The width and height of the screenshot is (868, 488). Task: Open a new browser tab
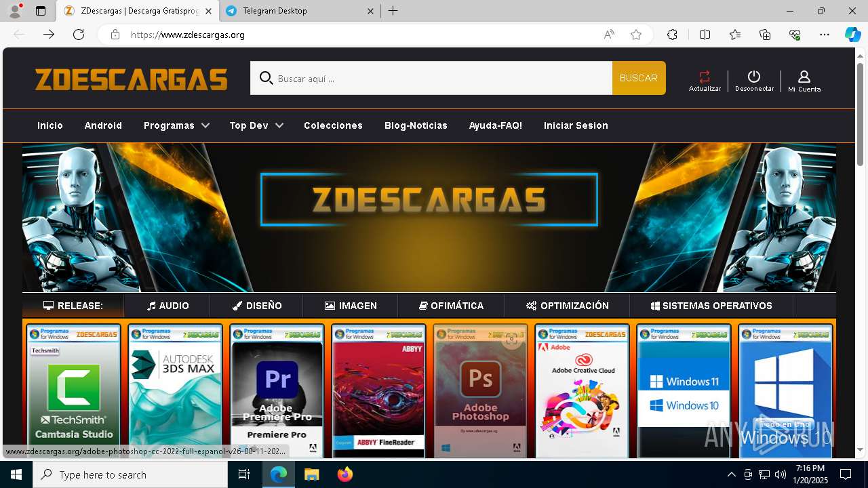pos(393,11)
